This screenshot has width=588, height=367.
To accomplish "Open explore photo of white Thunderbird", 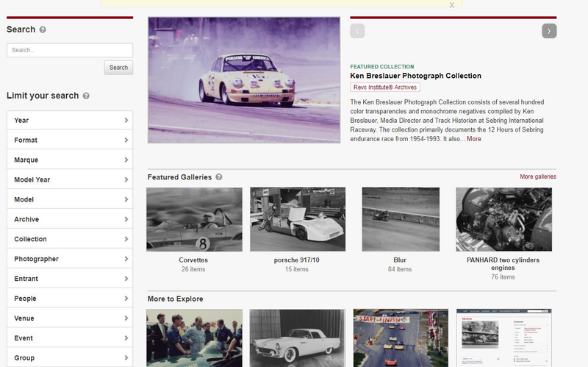I will coord(298,338).
